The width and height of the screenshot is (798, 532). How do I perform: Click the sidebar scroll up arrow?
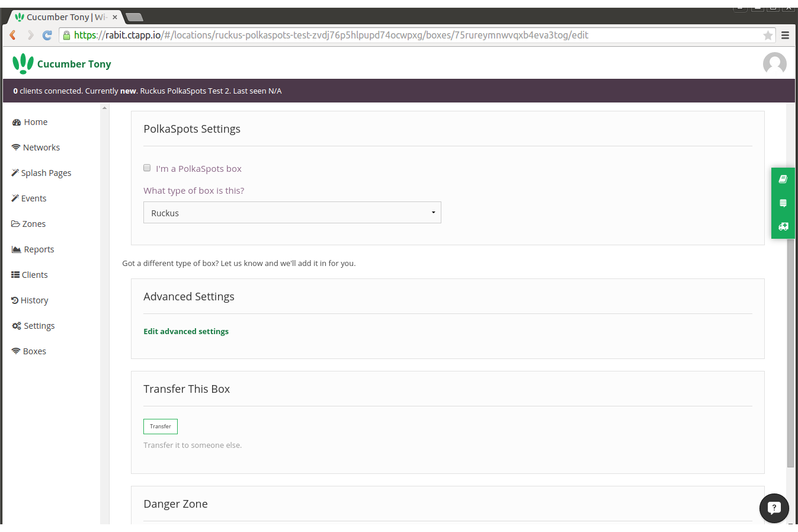coord(105,108)
